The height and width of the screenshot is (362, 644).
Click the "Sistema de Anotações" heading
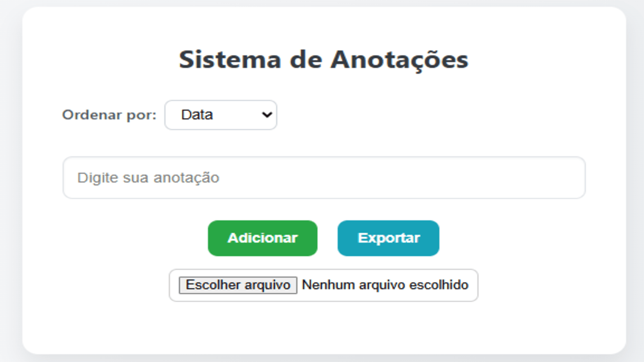click(323, 60)
